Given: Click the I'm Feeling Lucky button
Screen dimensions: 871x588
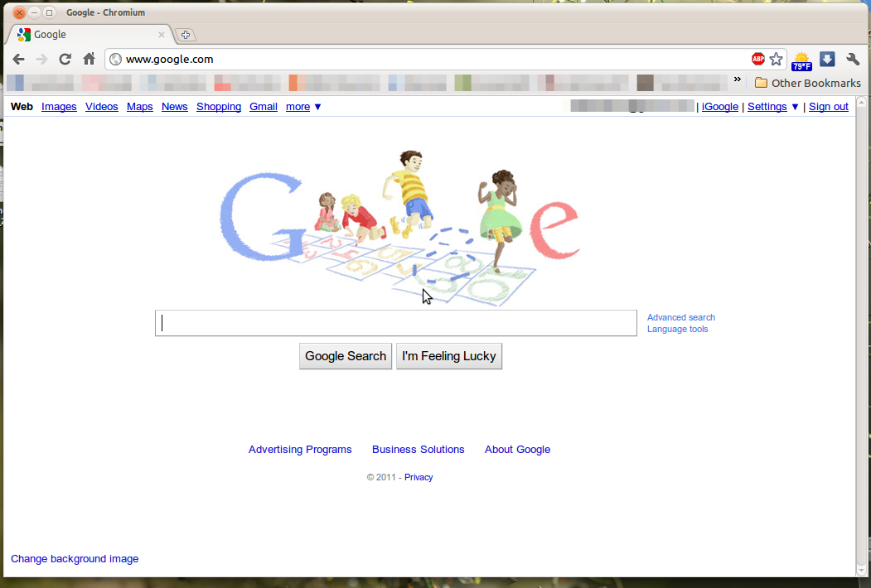Looking at the screenshot, I should (449, 356).
